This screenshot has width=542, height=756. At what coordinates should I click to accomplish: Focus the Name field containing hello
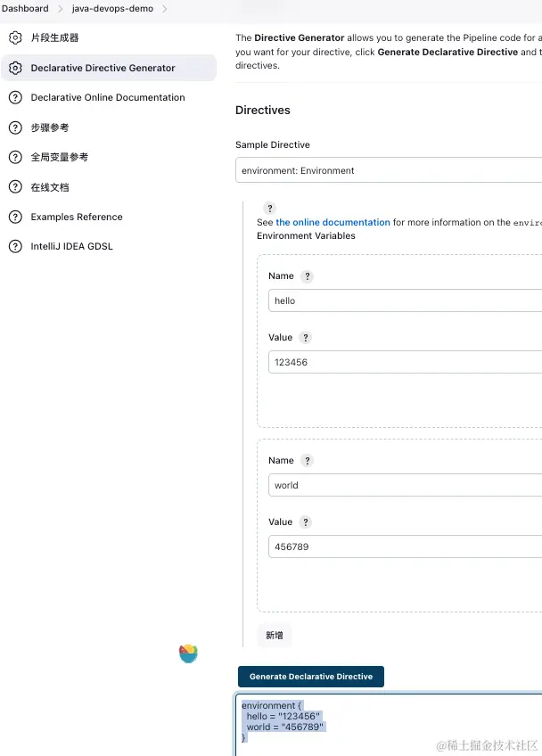point(405,300)
